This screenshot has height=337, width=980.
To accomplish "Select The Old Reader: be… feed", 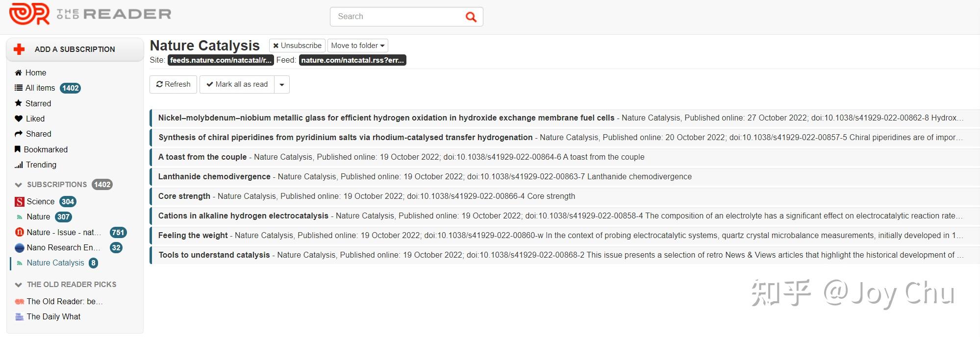I will (x=65, y=301).
